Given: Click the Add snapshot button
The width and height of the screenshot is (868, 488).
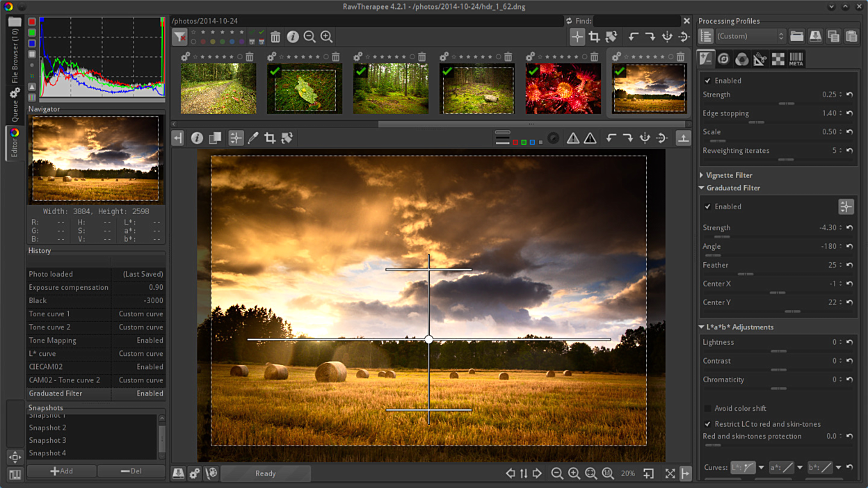Looking at the screenshot, I should pyautogui.click(x=61, y=471).
